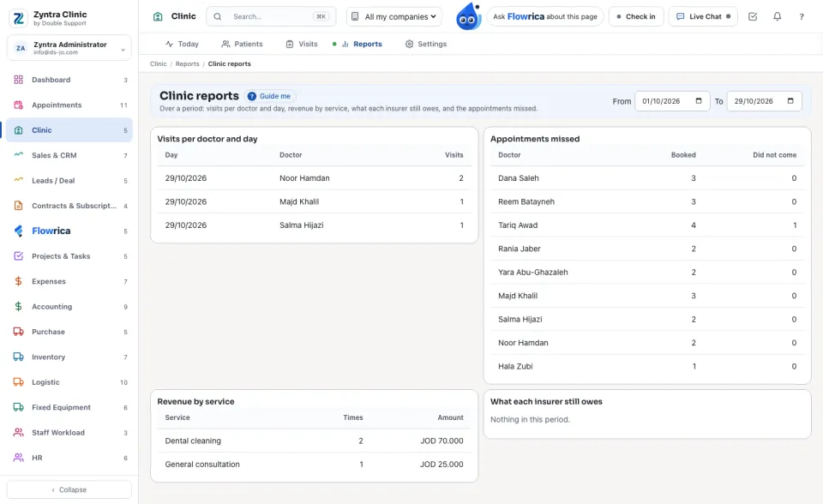Image resolution: width=823 pixels, height=504 pixels.
Task: Ask Flowrica about this page
Action: point(545,17)
